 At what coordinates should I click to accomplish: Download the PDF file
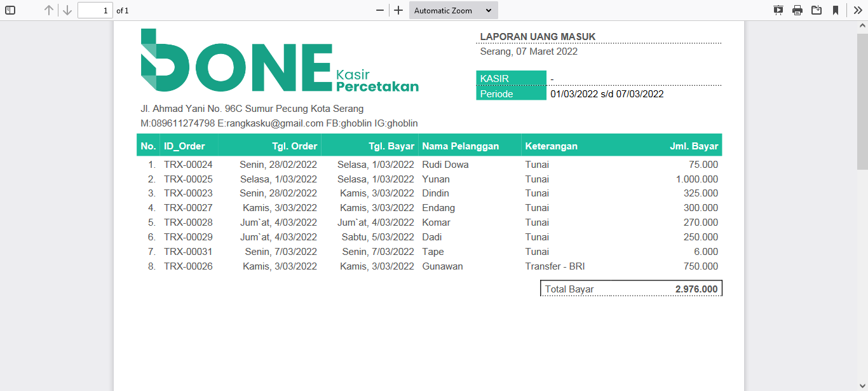coord(817,10)
